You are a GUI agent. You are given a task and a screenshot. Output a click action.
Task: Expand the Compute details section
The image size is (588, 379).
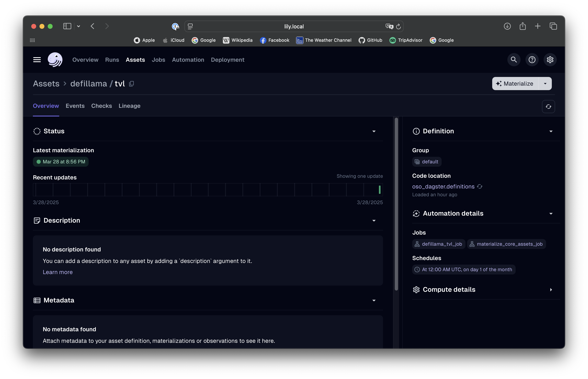pos(551,290)
